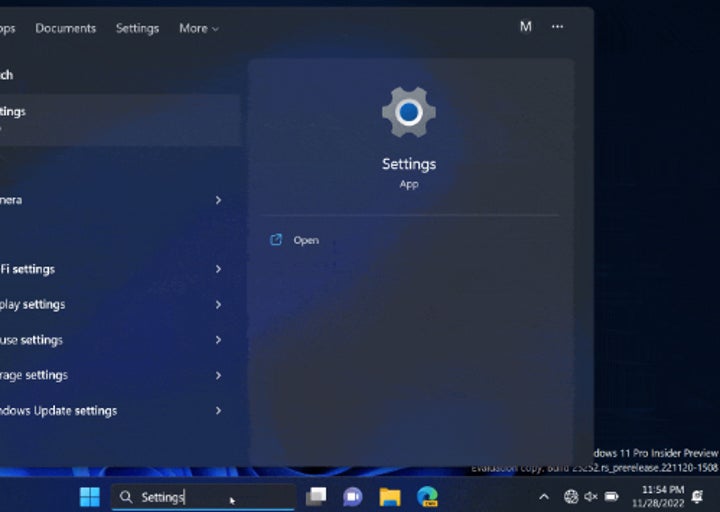Launch Microsoft Edge from the taskbar

(427, 497)
